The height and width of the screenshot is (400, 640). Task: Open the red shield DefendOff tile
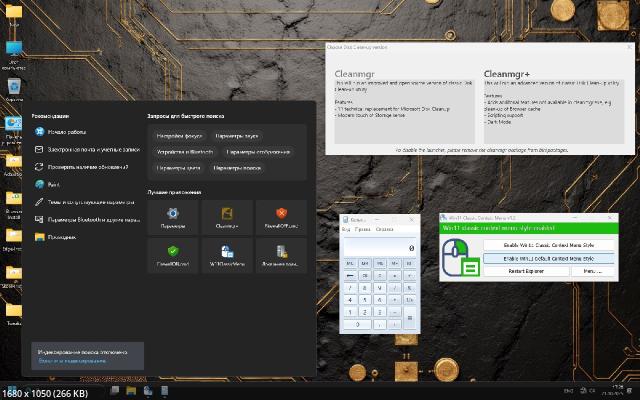click(x=281, y=215)
